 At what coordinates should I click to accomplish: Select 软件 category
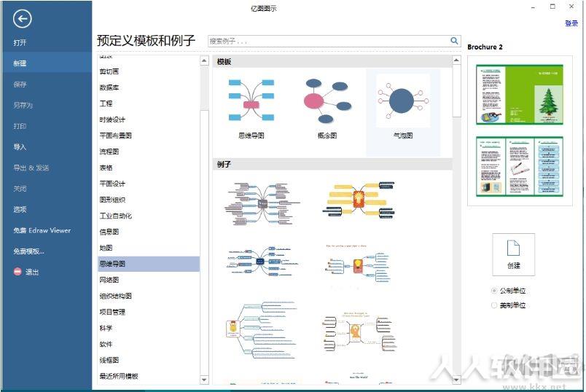106,344
